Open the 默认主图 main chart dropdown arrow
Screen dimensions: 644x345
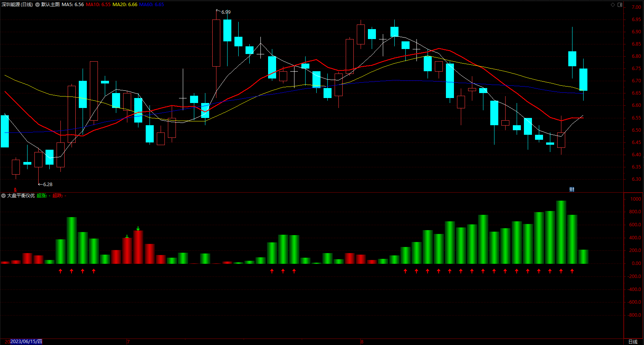pos(37,5)
